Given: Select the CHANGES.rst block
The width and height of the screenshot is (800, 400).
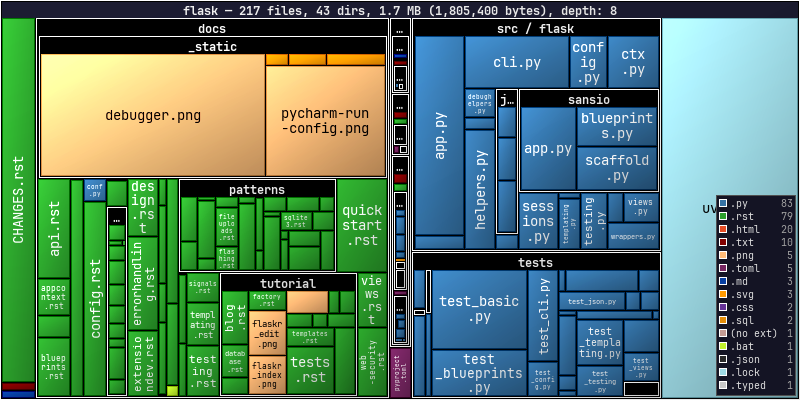Looking at the screenshot, I should click(x=18, y=201).
